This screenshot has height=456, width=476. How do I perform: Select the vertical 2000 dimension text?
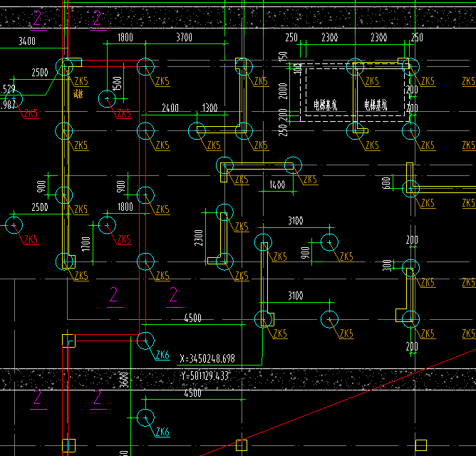(283, 91)
